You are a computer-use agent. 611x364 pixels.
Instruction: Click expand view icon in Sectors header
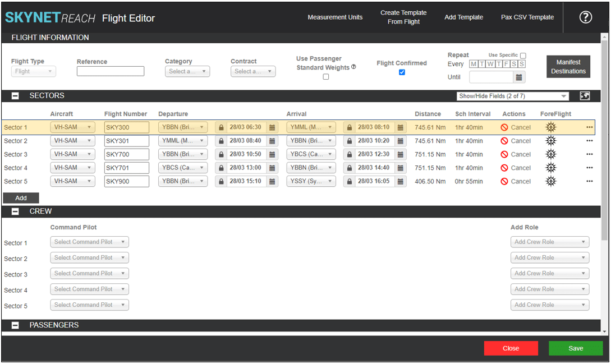[x=585, y=96]
